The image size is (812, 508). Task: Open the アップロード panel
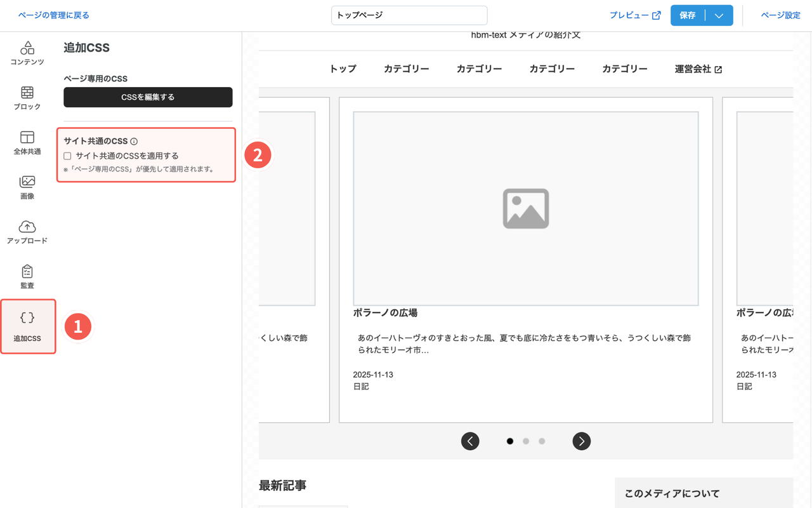click(x=27, y=232)
